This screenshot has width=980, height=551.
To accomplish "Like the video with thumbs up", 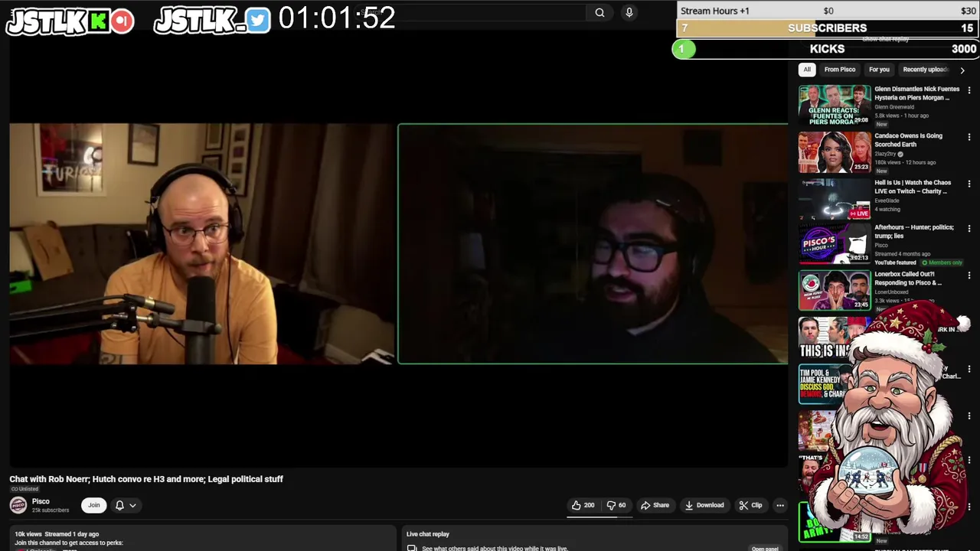I will point(583,505).
